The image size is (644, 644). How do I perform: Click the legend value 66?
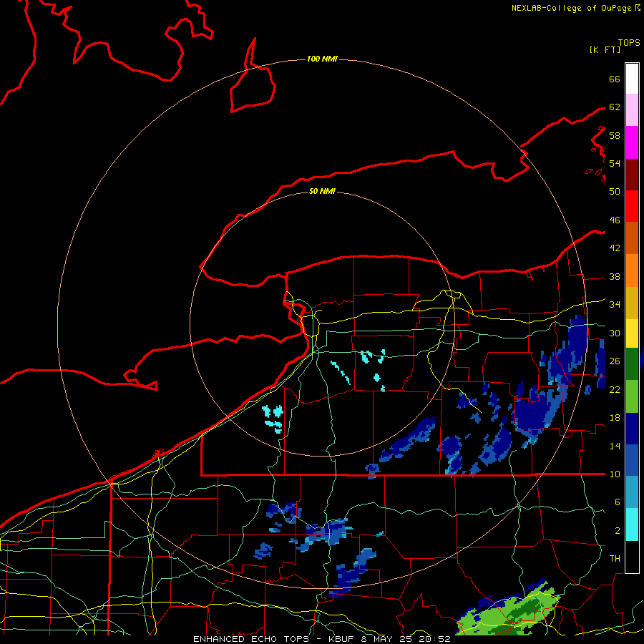click(615, 79)
